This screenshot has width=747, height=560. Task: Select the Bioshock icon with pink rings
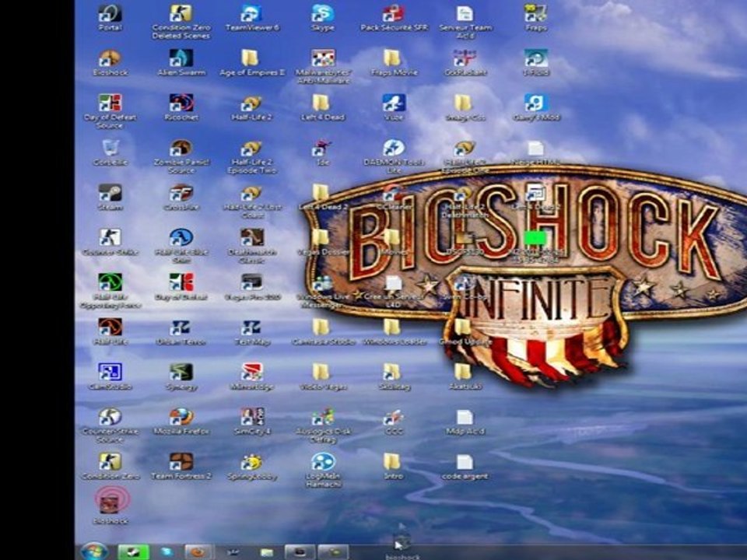coord(110,506)
